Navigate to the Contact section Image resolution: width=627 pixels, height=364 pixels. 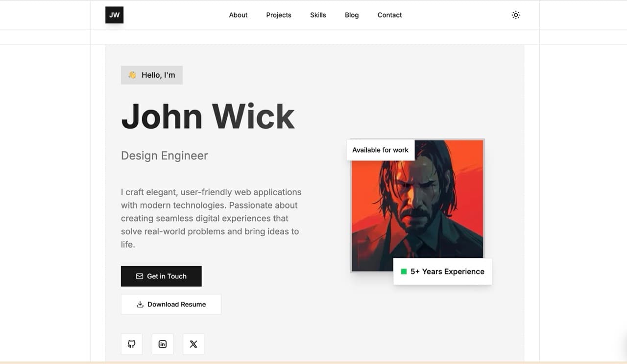pos(389,15)
